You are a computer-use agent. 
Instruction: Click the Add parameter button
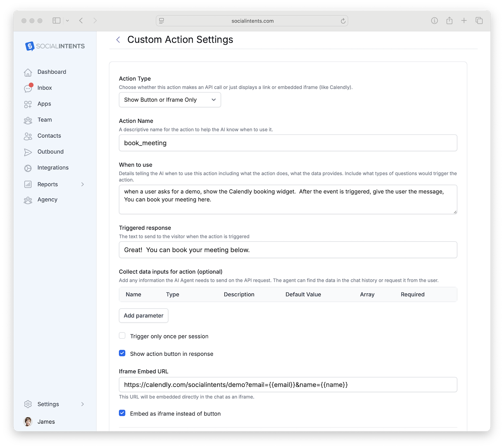(143, 315)
